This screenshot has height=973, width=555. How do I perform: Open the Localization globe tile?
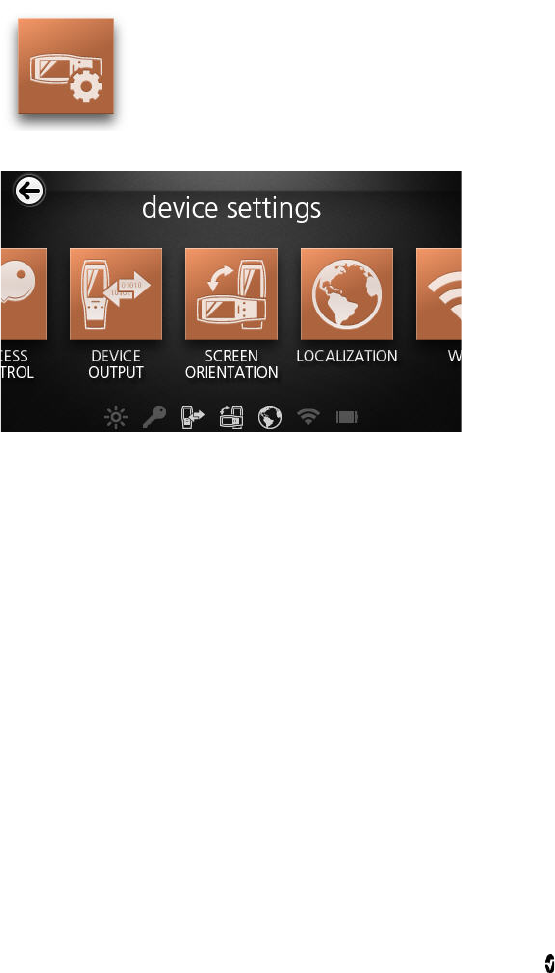(x=347, y=294)
